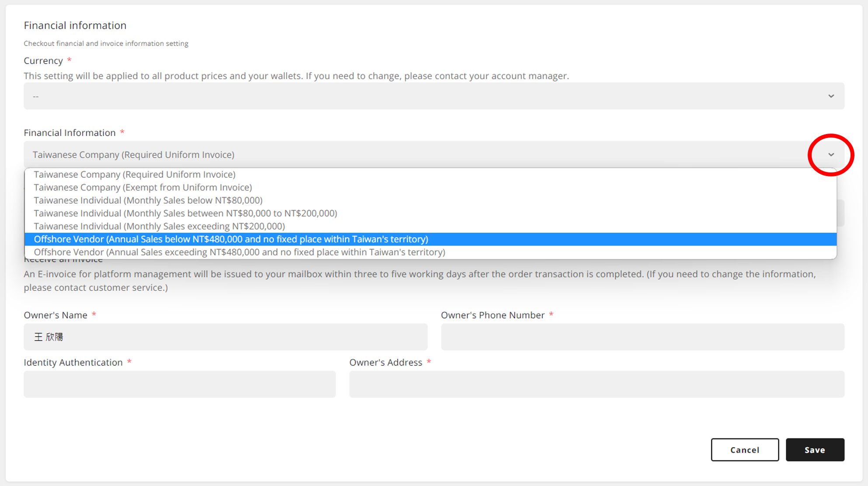Click the Identity Authentication input field
Image resolution: width=868 pixels, height=486 pixels.
pos(180,384)
